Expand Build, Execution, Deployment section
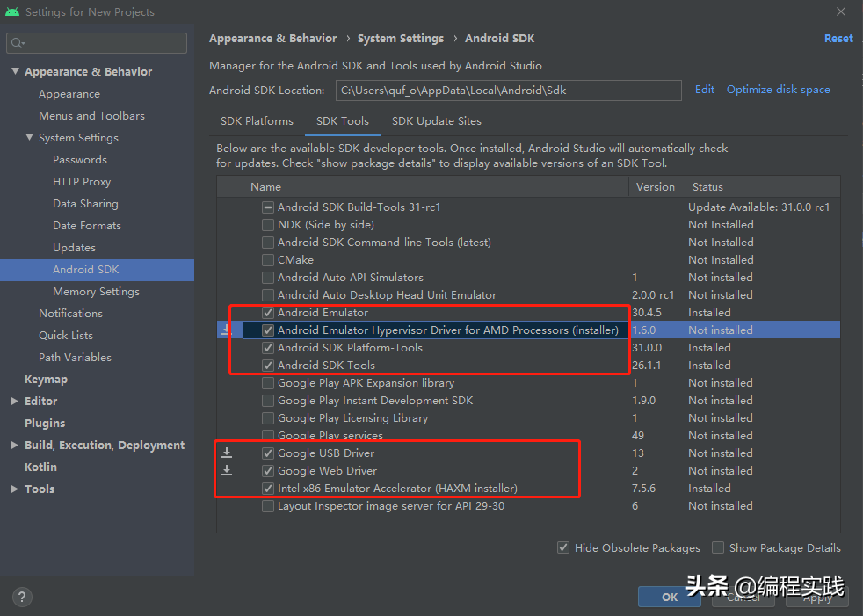This screenshot has height=616, width=863. [15, 445]
